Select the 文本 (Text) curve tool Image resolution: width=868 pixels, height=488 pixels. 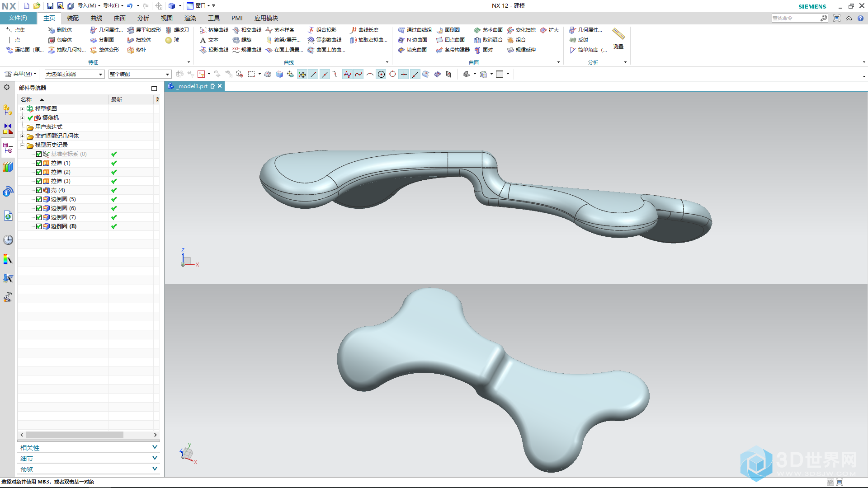[x=209, y=40]
